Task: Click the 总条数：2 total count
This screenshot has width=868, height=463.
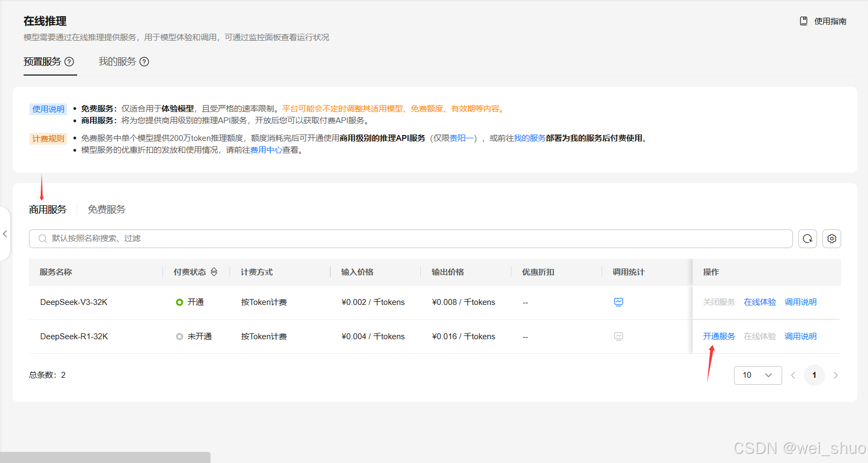Action: pos(47,375)
